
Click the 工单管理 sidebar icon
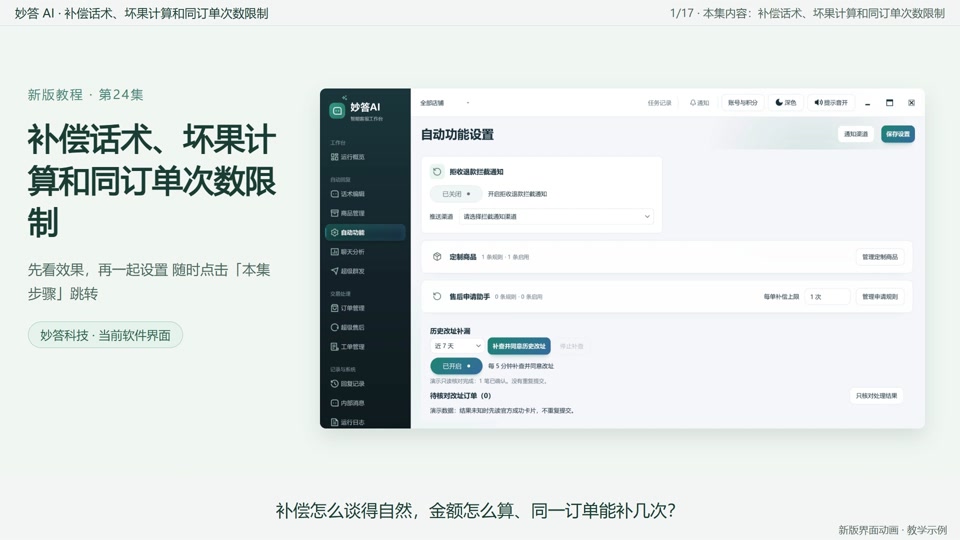[x=334, y=347]
